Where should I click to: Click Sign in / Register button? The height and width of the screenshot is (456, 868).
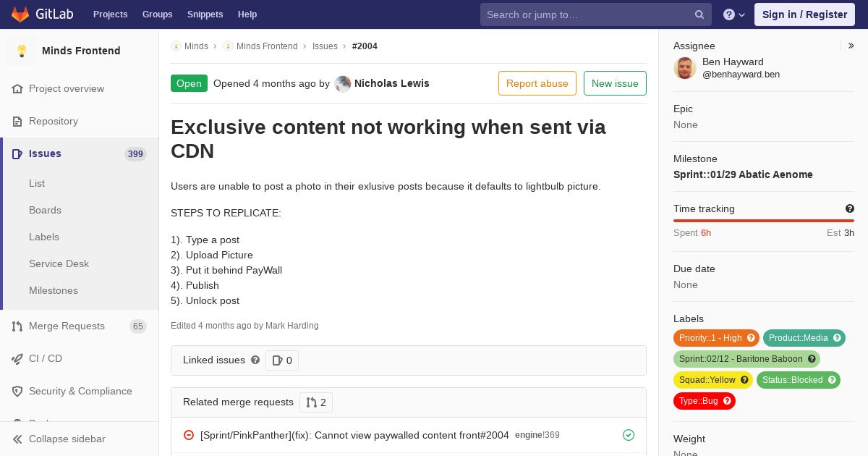point(804,14)
